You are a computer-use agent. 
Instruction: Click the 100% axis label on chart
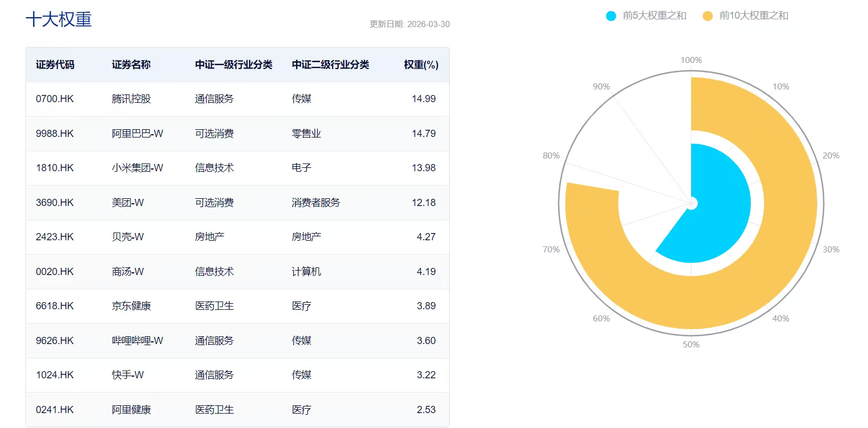coord(691,60)
